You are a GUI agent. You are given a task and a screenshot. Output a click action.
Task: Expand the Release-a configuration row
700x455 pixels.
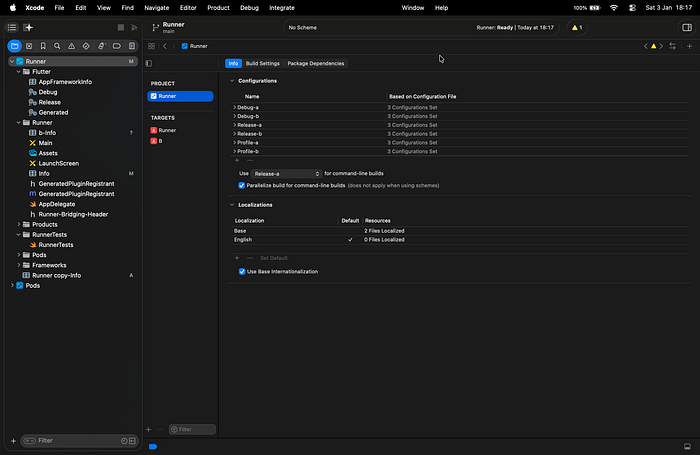(234, 125)
